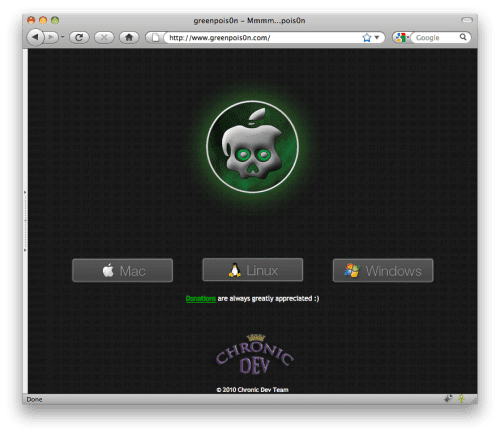Click the © 2010 Chronic Dev Team text
This screenshot has height=435, width=500.
pyautogui.click(x=252, y=389)
